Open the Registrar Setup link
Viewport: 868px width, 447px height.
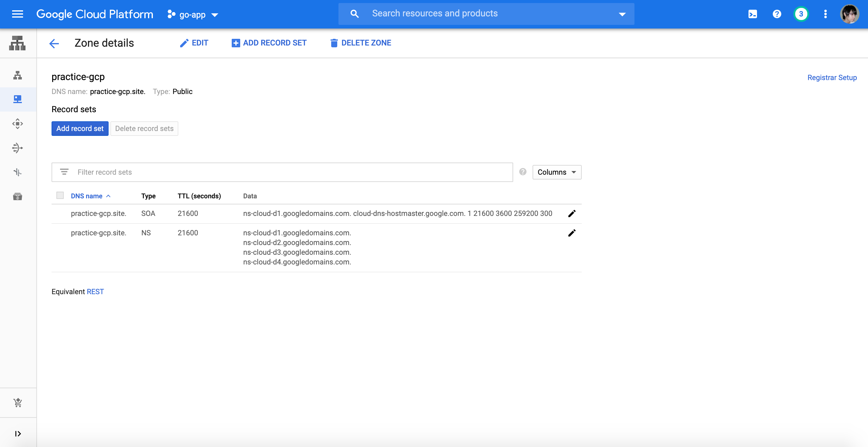pos(832,77)
